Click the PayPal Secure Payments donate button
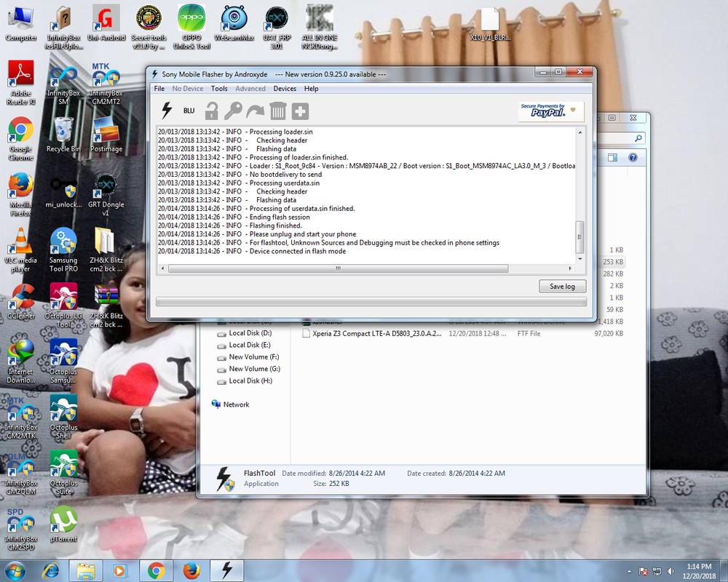The image size is (728, 582). [550, 111]
